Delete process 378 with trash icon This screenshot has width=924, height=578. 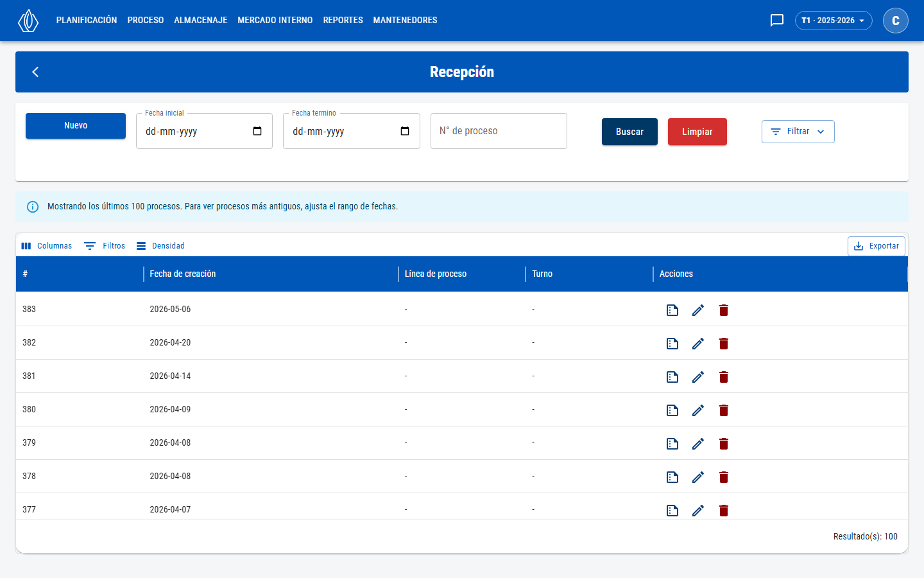click(724, 477)
